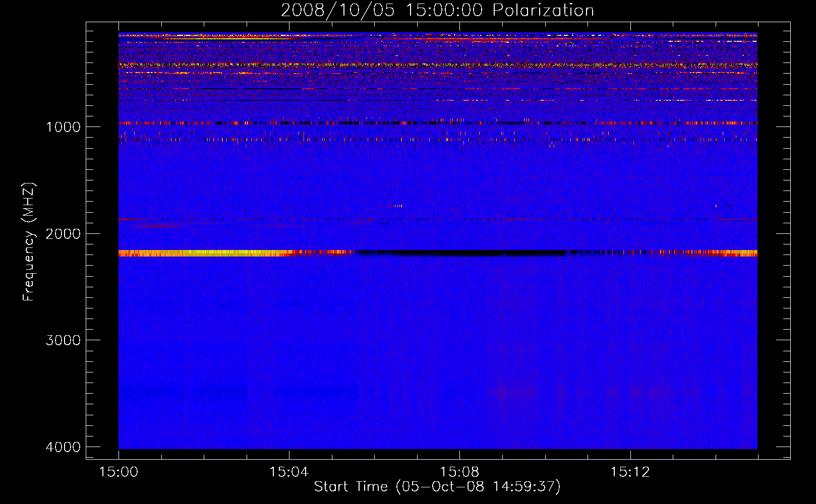Viewport: 816px width, 504px height.
Task: Click the 15:04 time tick label
Action: pos(289,472)
